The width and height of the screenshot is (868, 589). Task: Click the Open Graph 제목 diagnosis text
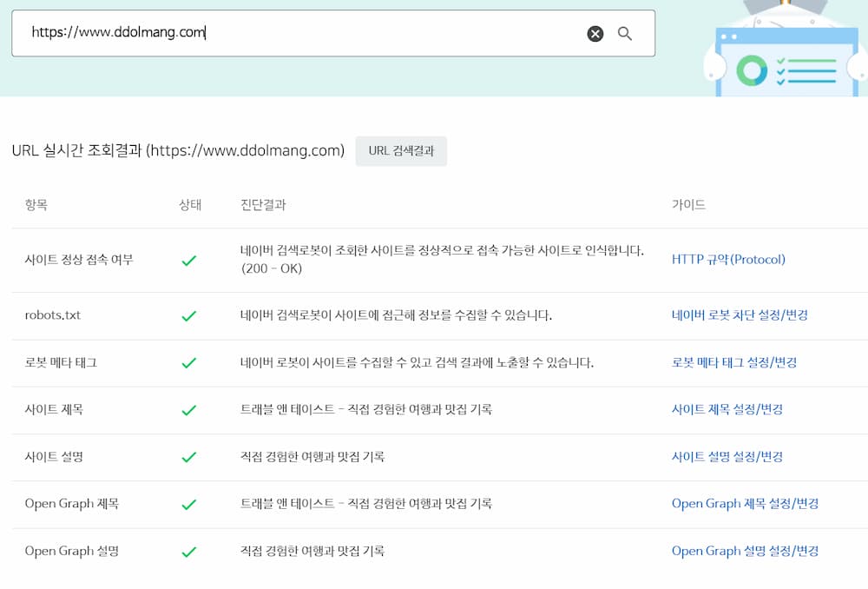click(x=366, y=504)
